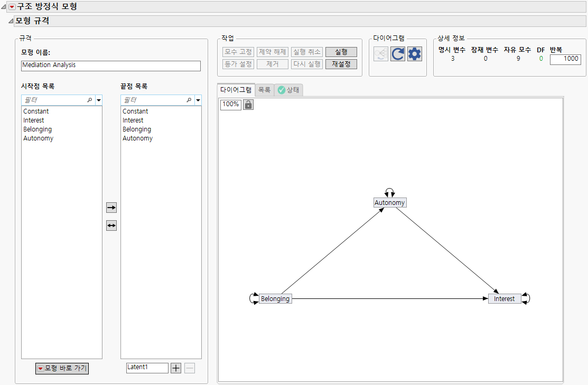Select Belonging in the 시작점 목록 list
The height and width of the screenshot is (385, 588).
point(37,129)
